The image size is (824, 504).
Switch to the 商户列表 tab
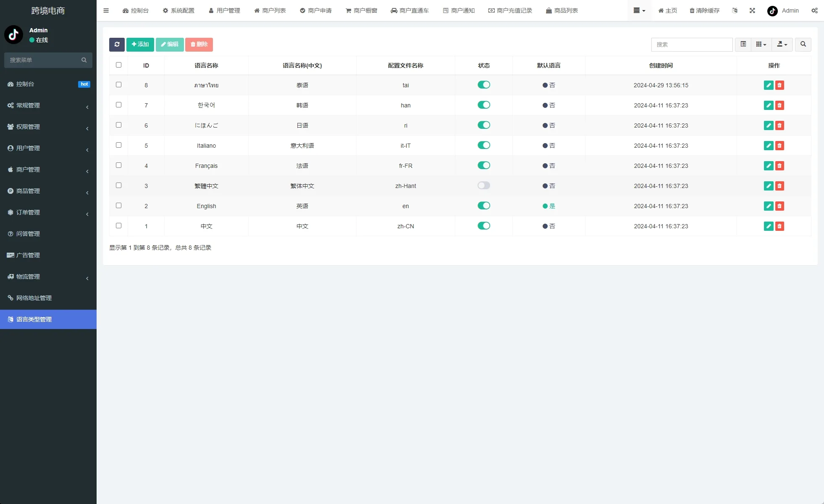pyautogui.click(x=270, y=10)
